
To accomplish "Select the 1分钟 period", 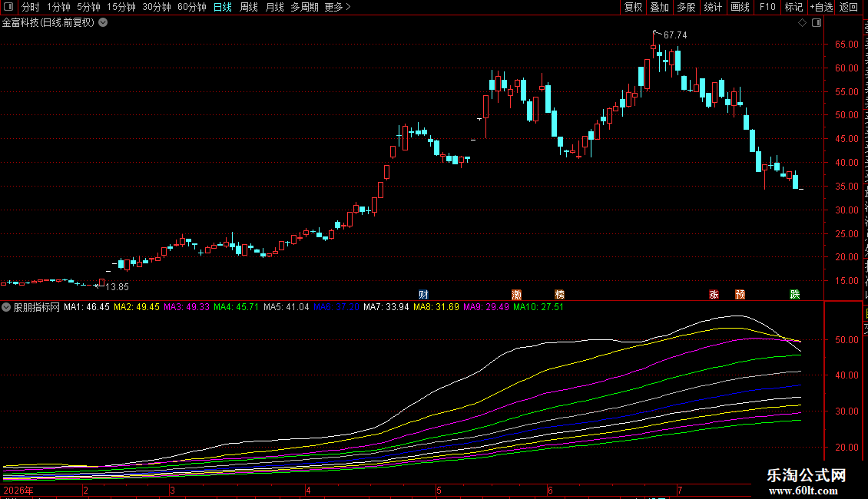I will (58, 7).
